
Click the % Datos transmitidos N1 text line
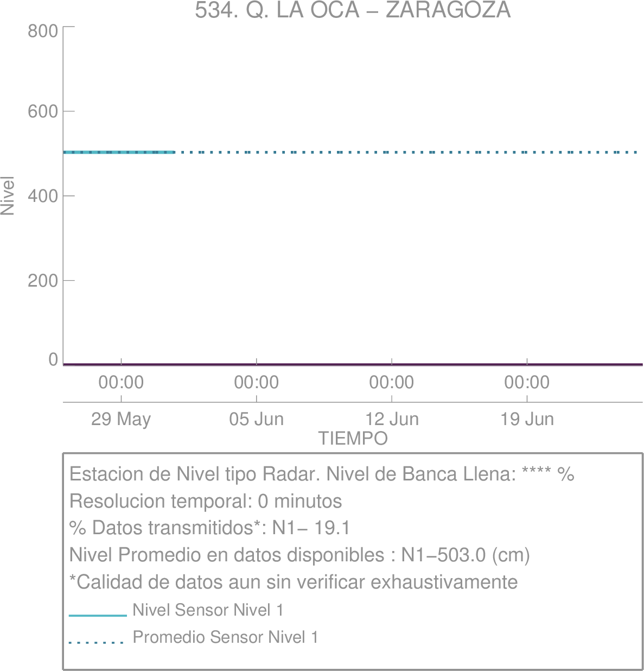coord(209,528)
